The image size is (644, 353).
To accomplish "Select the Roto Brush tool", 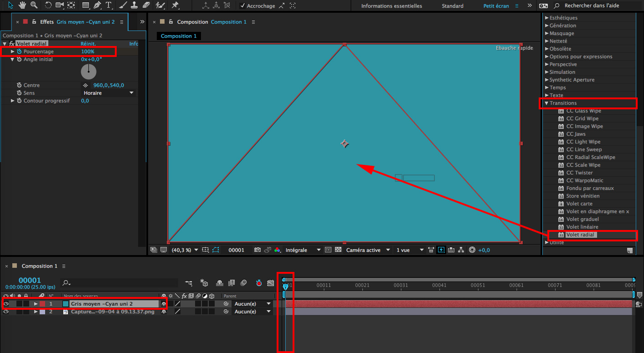I will (x=160, y=5).
